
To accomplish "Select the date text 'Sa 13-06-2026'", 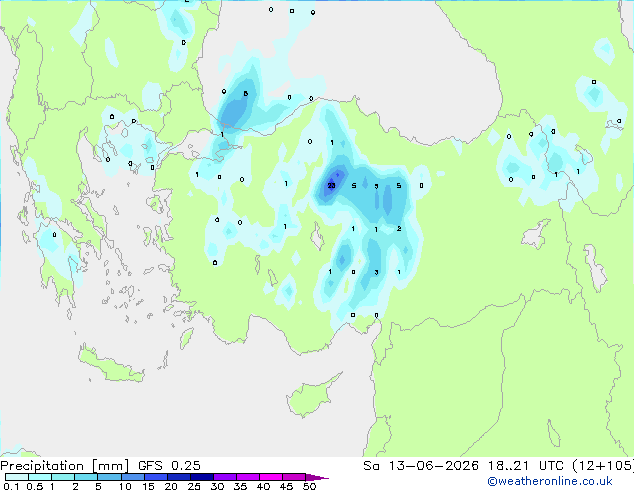I will click(421, 466).
